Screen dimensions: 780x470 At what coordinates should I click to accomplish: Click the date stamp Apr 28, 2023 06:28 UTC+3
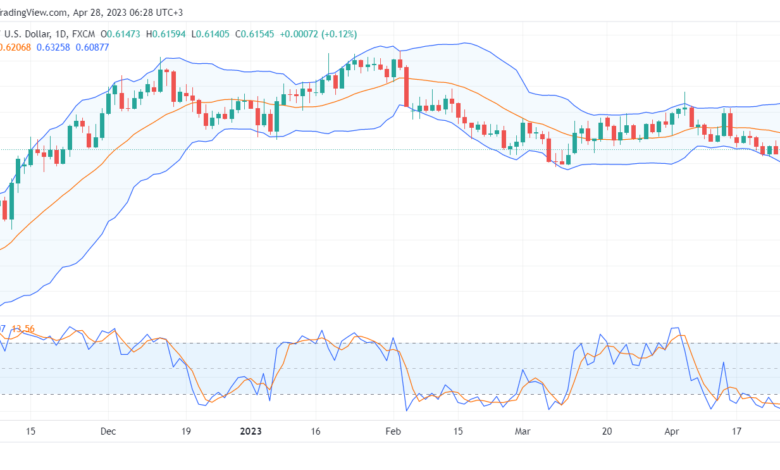coord(127,12)
